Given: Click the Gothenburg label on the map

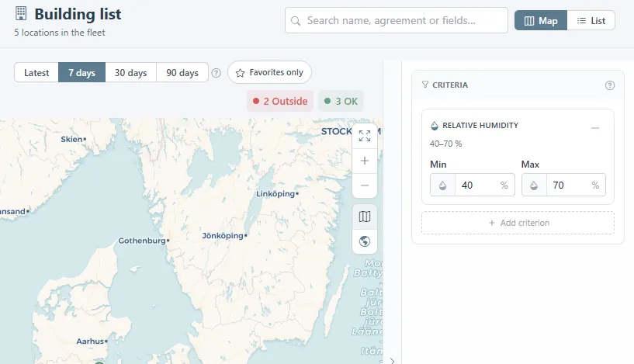Looking at the screenshot, I should (x=142, y=241).
